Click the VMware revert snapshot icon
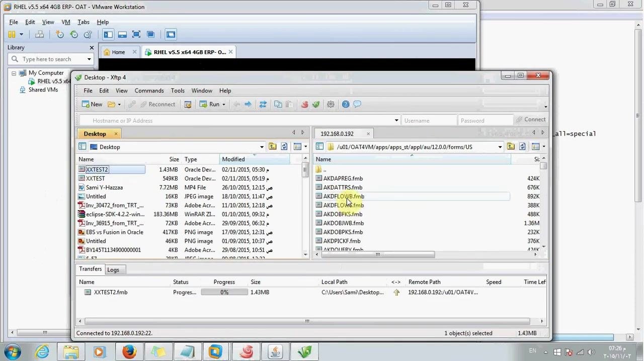The image size is (644, 361). (74, 34)
